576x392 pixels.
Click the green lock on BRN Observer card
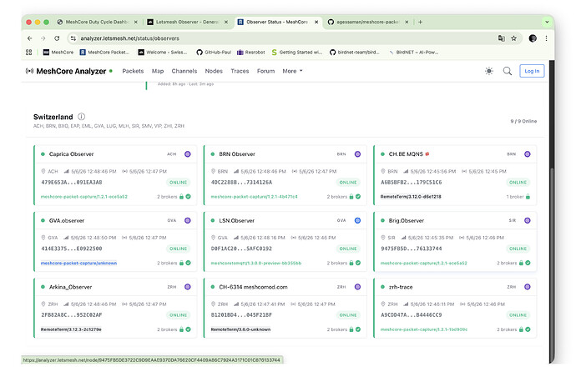click(351, 197)
